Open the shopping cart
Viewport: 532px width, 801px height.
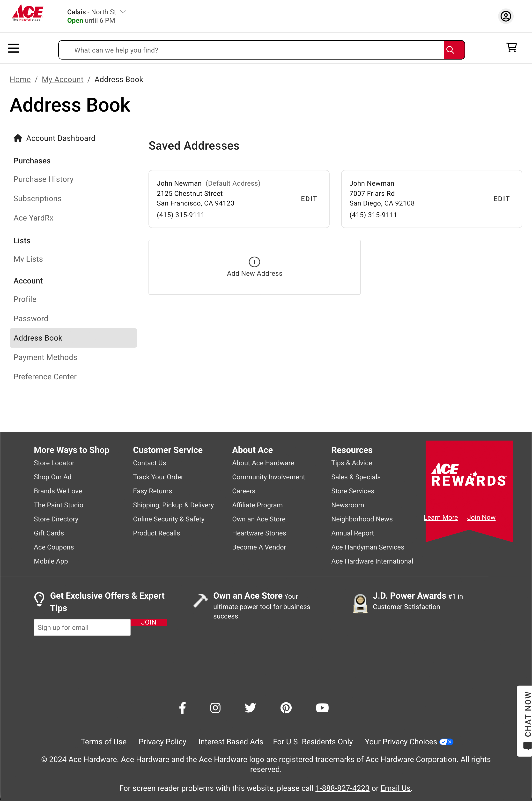[512, 47]
